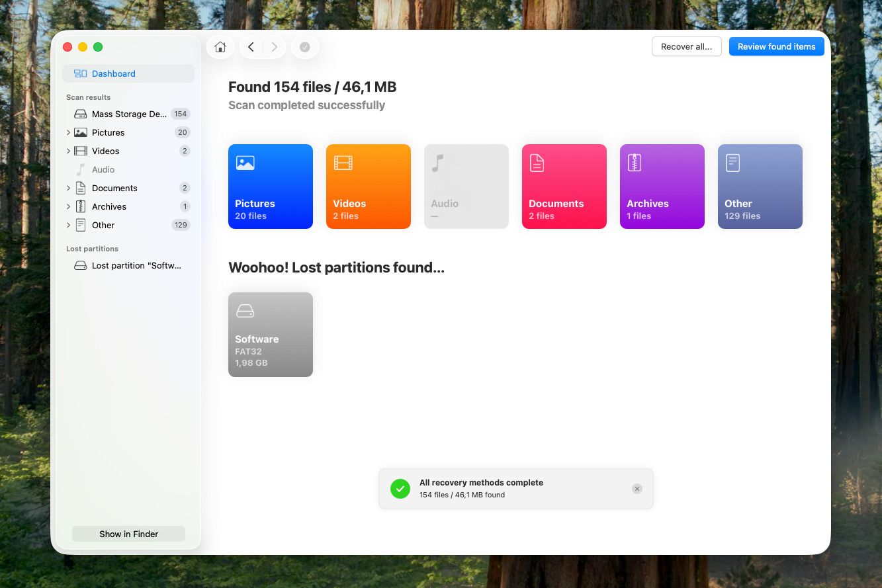Viewport: 882px width, 588px height.
Task: Select the Documents row label in the sidebar
Action: click(x=114, y=188)
